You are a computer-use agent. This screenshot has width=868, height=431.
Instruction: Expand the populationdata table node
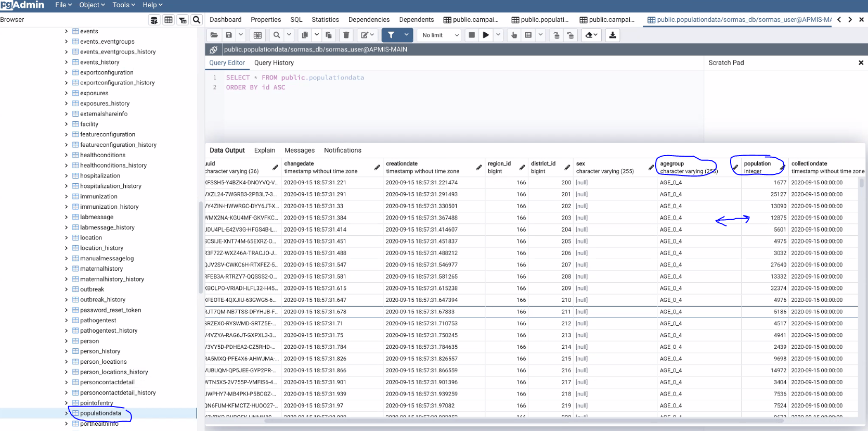click(66, 413)
